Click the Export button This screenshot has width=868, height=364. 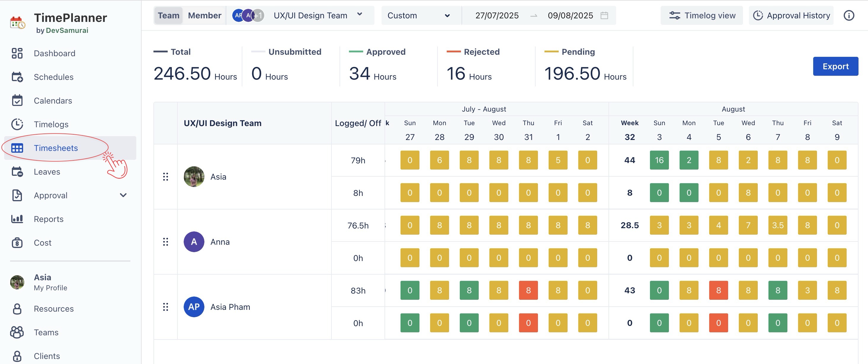pyautogui.click(x=835, y=66)
